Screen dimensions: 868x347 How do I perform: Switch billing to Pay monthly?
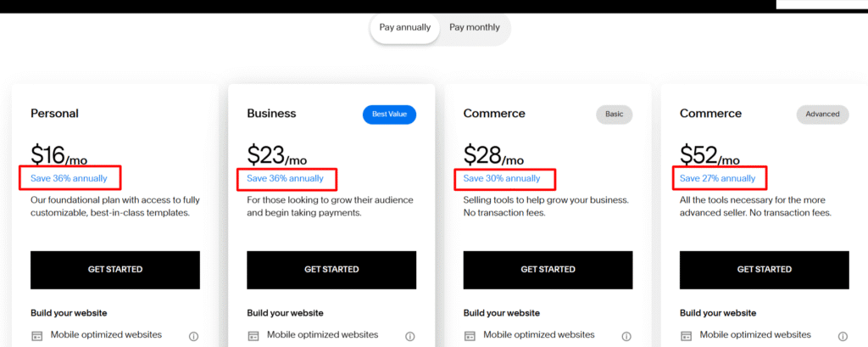tap(475, 27)
